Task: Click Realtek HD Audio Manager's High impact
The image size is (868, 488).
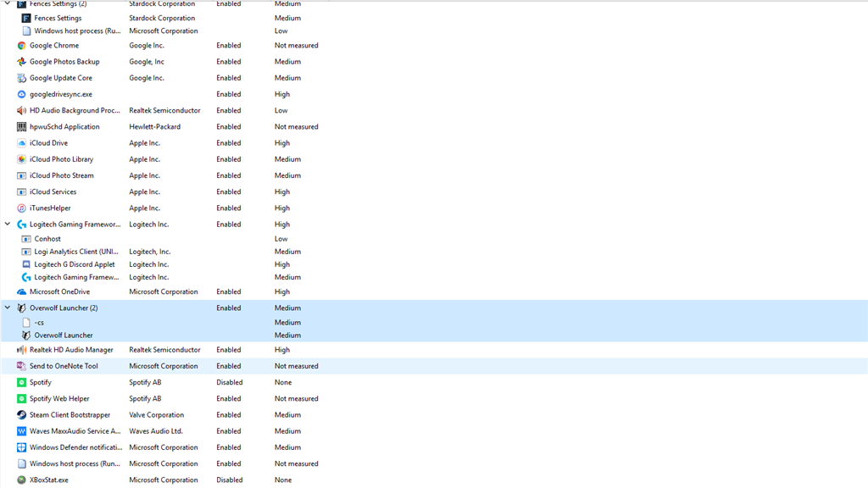Action: [281, 350]
